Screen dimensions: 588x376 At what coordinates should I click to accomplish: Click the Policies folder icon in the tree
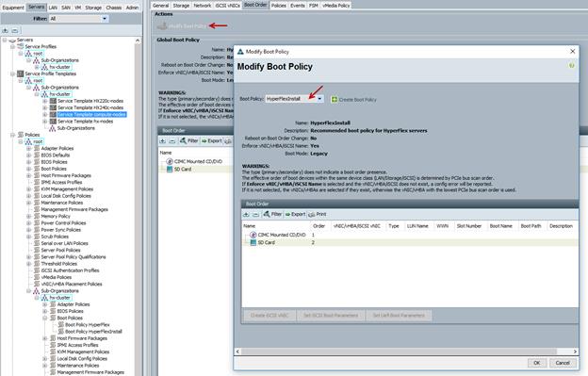pos(20,135)
